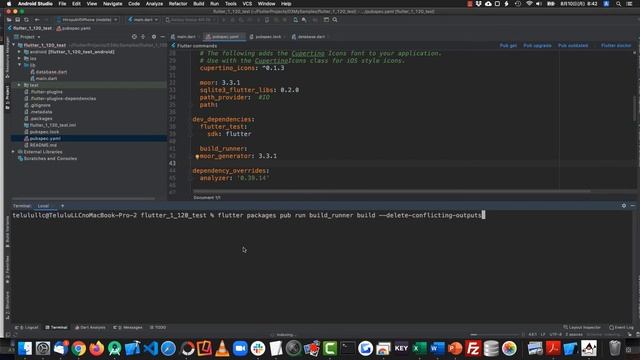This screenshot has height=360, width=640.
Task: Open the Messages tool window
Action: [128, 327]
